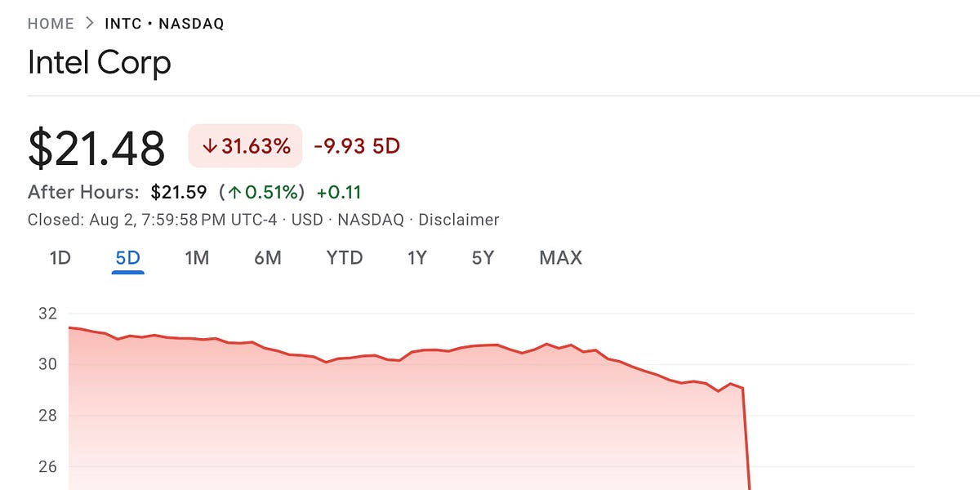The image size is (980, 490).
Task: Switch chart to the 1D range
Action: (60, 258)
